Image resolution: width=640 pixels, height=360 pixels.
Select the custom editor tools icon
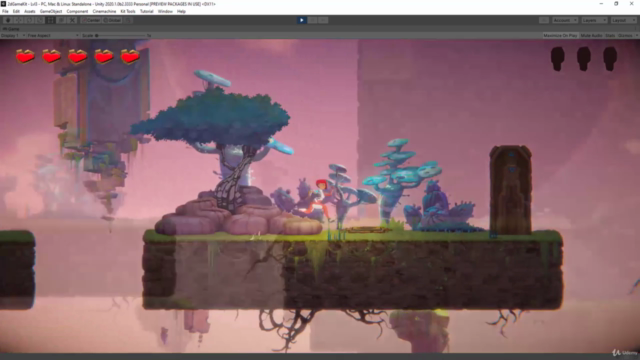point(72,20)
